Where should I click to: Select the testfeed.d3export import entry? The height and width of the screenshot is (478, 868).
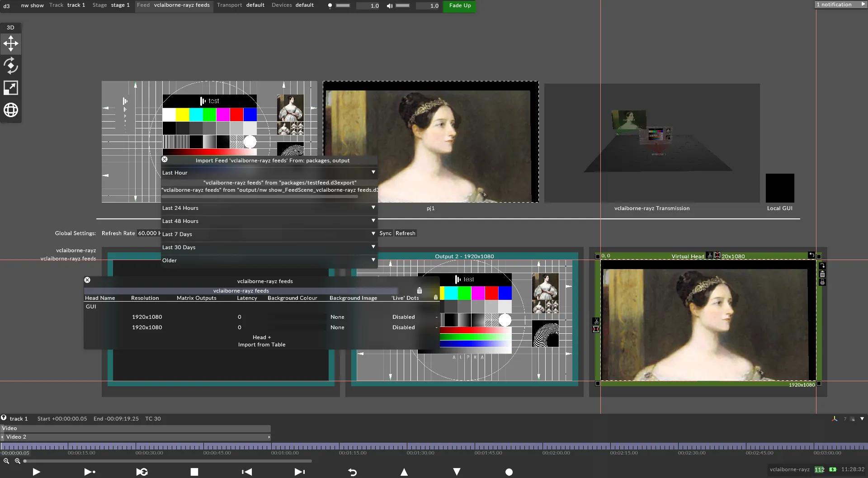pos(280,183)
